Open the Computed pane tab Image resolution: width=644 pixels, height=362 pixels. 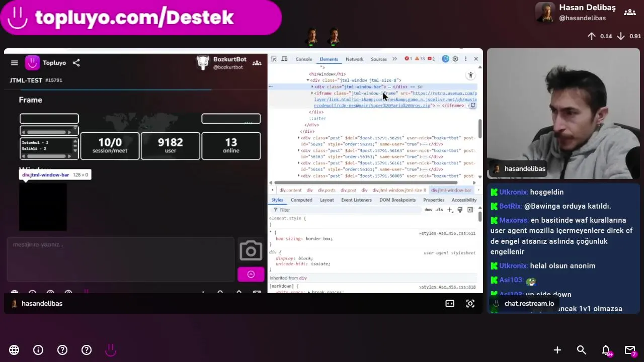301,200
